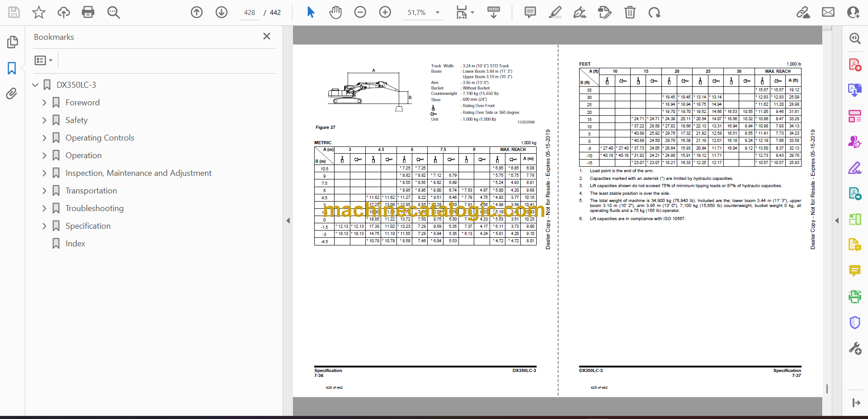This screenshot has width=868, height=419.
Task: Open the Compress PDF tool in right pane
Action: point(854,219)
